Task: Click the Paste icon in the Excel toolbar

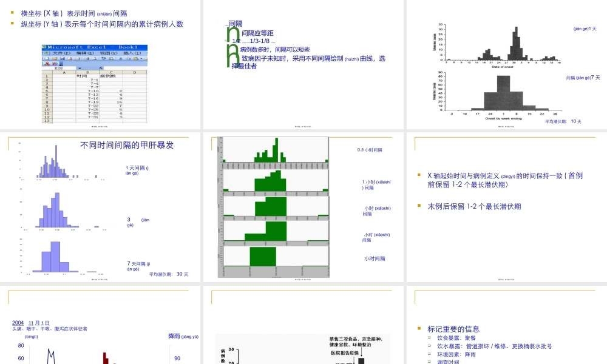Action: tap(136, 59)
